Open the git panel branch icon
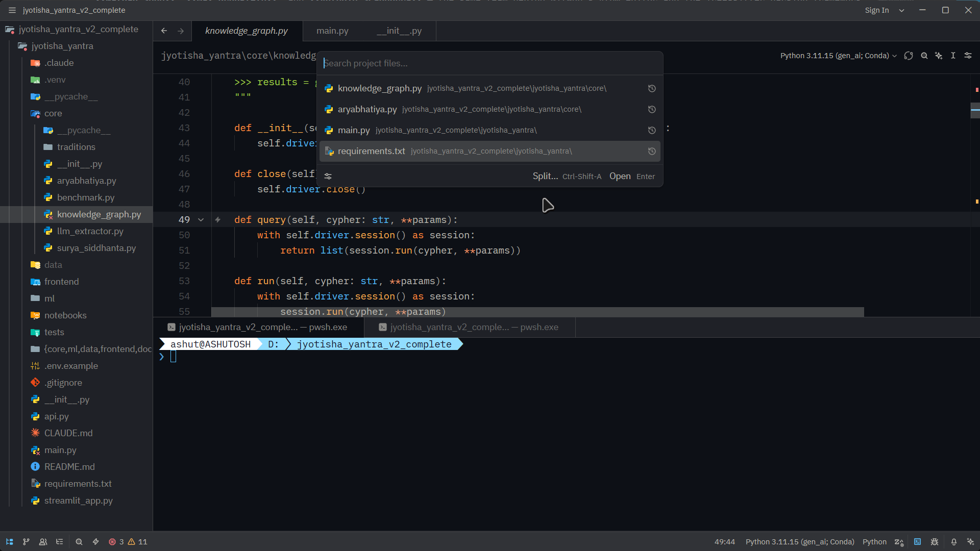 (x=26, y=542)
